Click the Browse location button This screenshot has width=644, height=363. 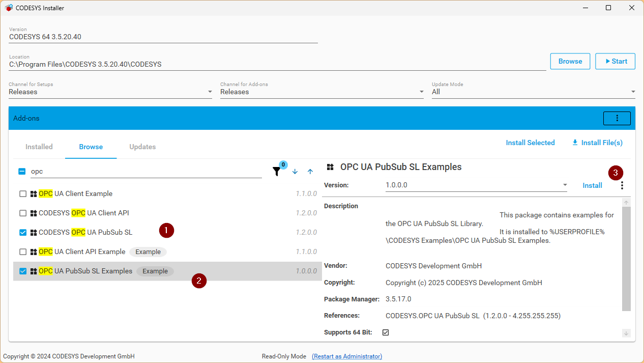pyautogui.click(x=570, y=61)
